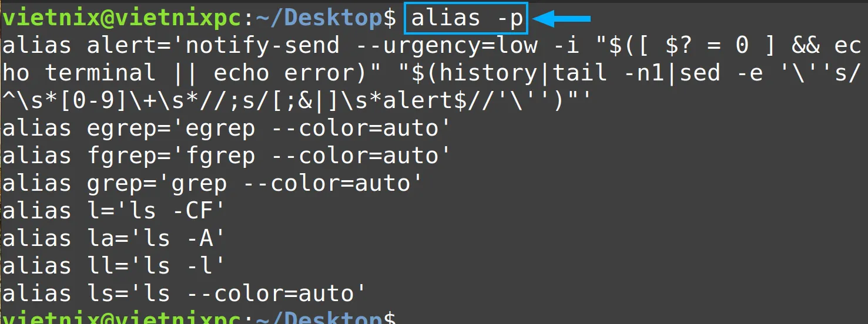Click the vietnix@vietnixpc prompt at top
This screenshot has width=868, height=324.
click(x=122, y=18)
